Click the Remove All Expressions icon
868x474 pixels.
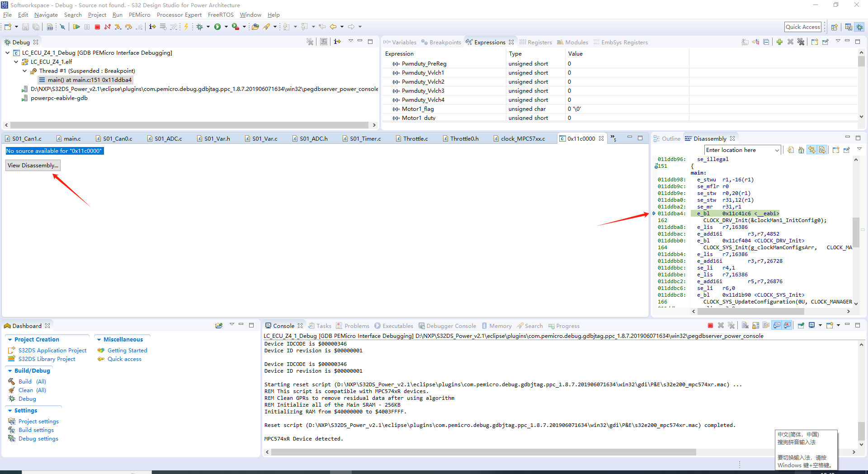[x=801, y=42]
